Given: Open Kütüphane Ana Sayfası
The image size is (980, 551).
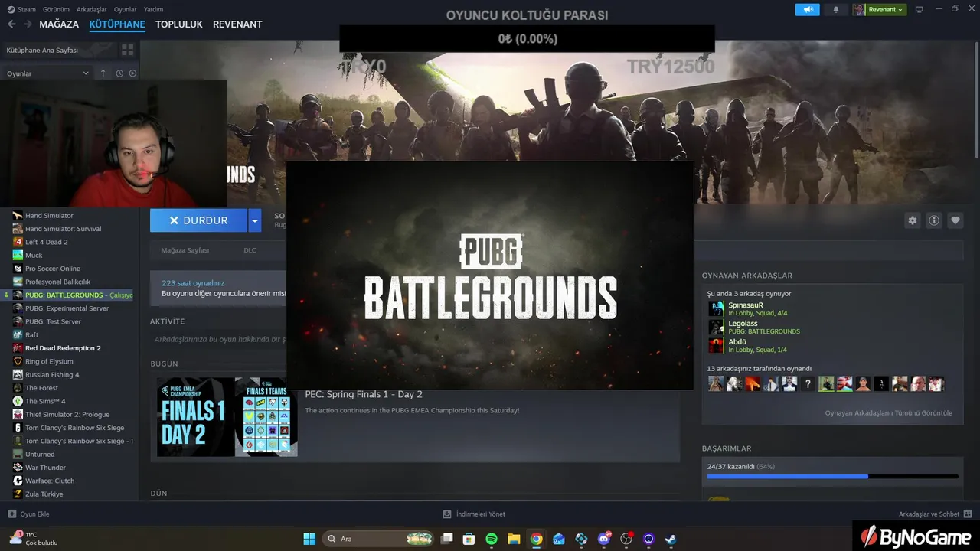Looking at the screenshot, I should [42, 50].
